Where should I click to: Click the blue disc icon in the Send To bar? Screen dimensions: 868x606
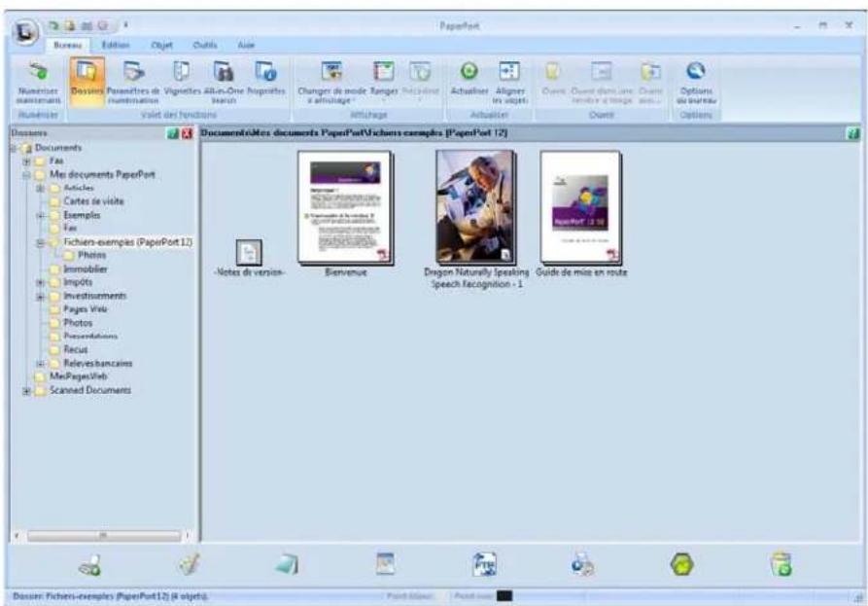click(583, 565)
